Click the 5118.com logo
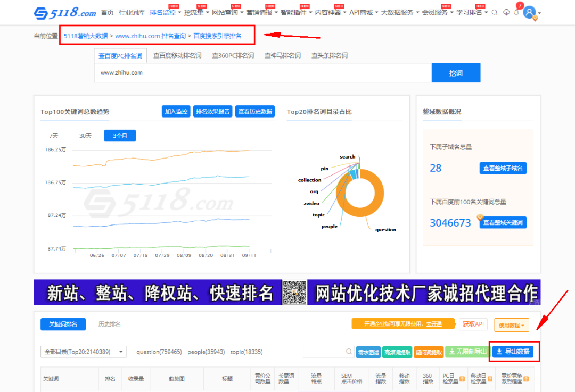 point(65,12)
